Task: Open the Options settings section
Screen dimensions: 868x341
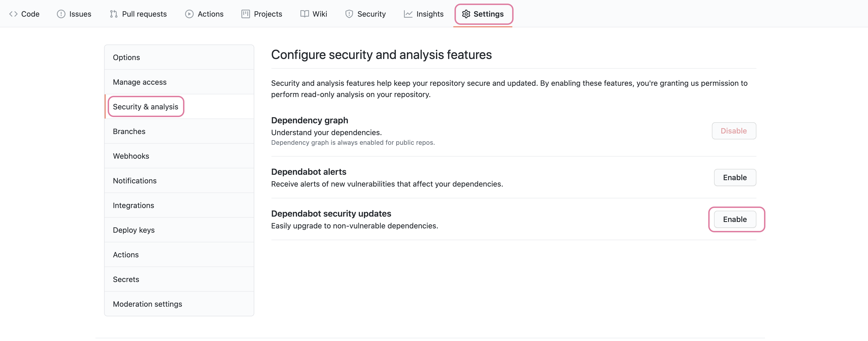Action: coord(126,57)
